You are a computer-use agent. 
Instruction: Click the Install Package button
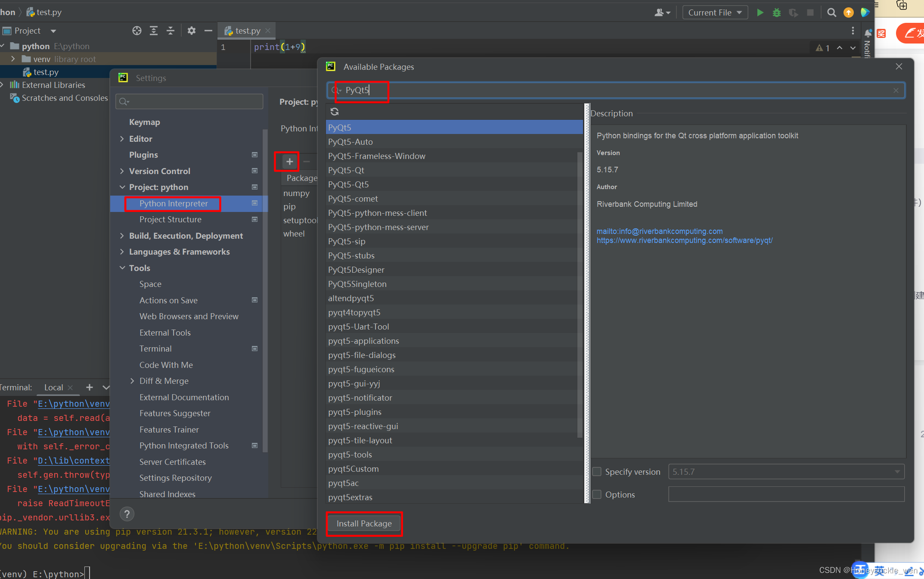click(364, 523)
